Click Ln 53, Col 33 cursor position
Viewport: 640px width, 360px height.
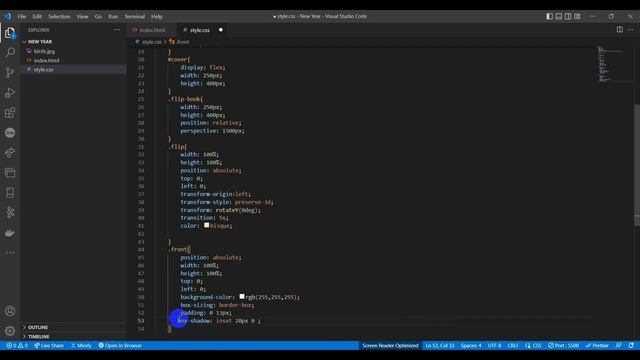click(x=440, y=345)
